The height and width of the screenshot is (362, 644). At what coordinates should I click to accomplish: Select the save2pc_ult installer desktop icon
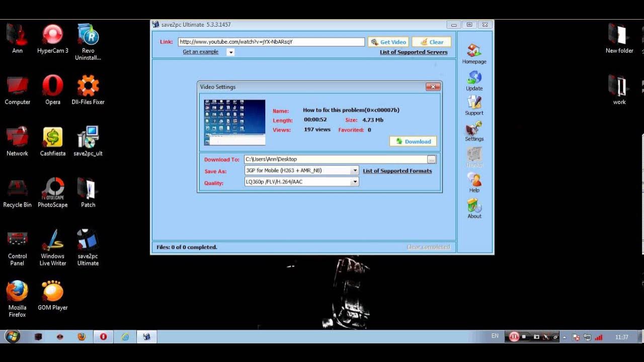click(88, 141)
